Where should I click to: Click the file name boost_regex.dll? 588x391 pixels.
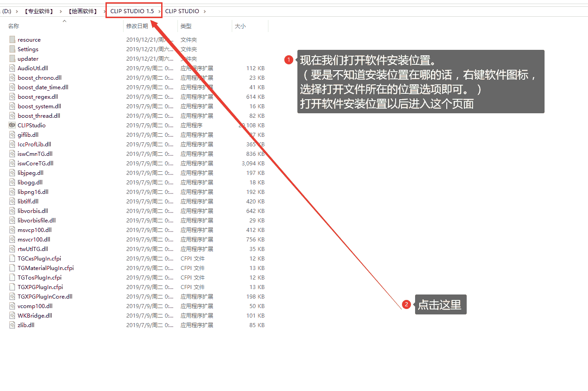38,97
